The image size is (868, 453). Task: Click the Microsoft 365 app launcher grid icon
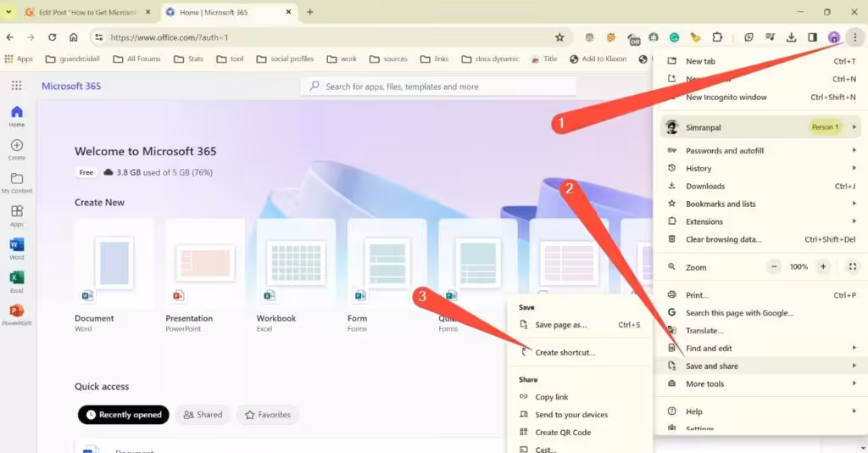(x=17, y=86)
